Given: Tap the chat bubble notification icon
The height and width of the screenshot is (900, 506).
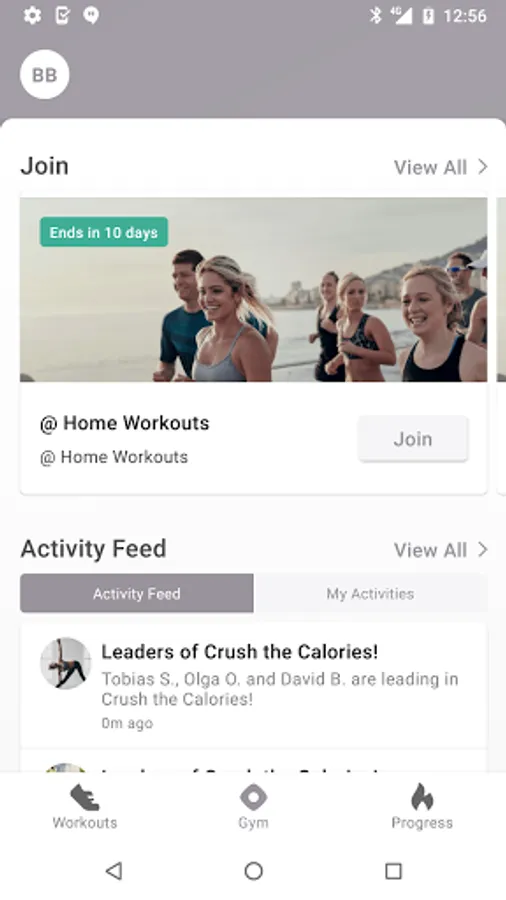Looking at the screenshot, I should 91,15.
